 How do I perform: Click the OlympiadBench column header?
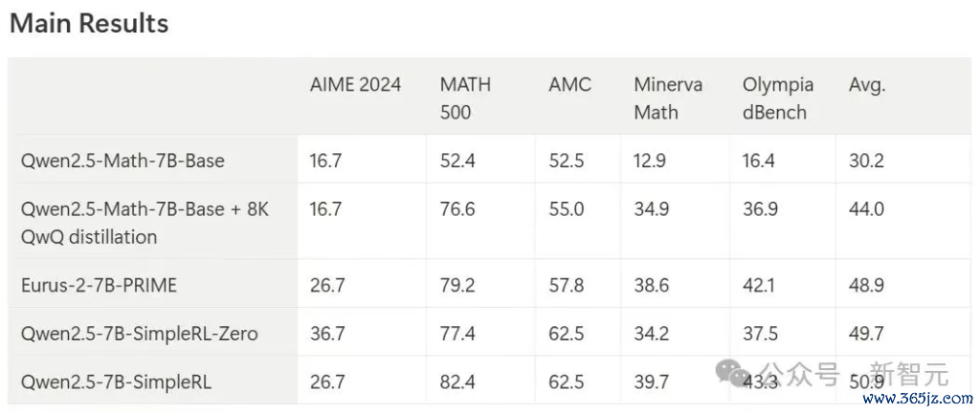(x=778, y=98)
